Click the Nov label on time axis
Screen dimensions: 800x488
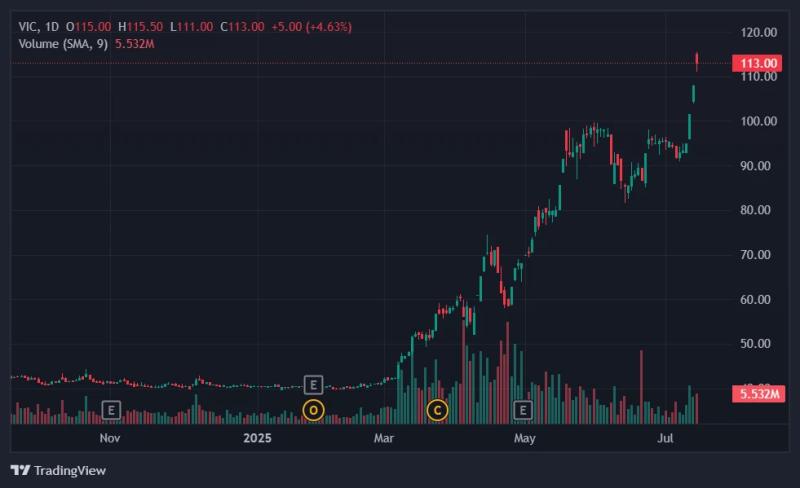coord(110,438)
